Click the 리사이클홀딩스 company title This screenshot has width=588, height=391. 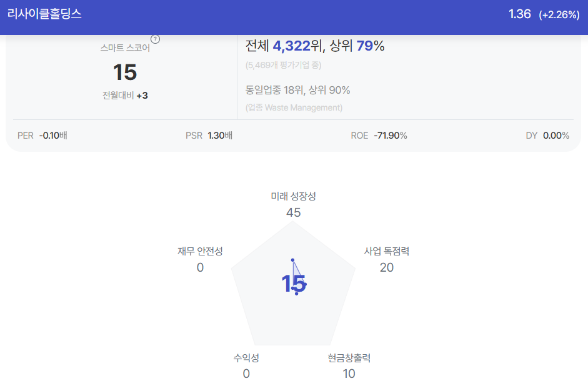coord(44,14)
